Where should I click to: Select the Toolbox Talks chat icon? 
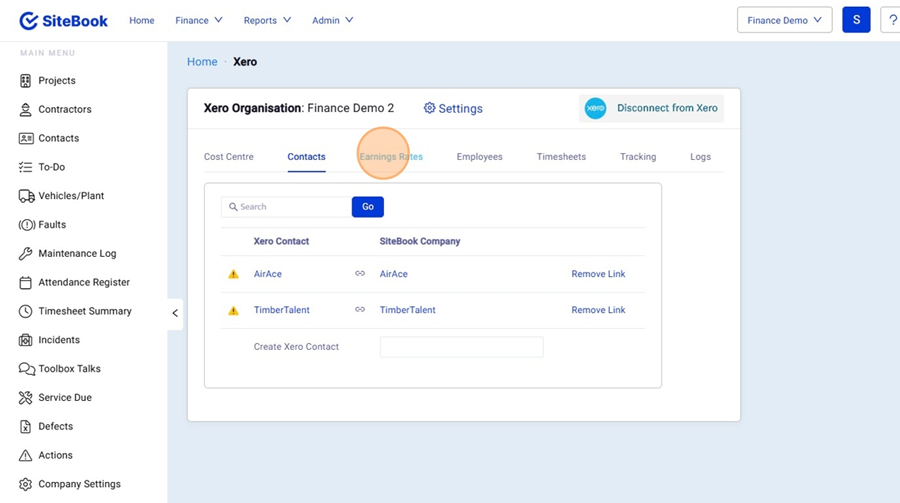click(26, 369)
